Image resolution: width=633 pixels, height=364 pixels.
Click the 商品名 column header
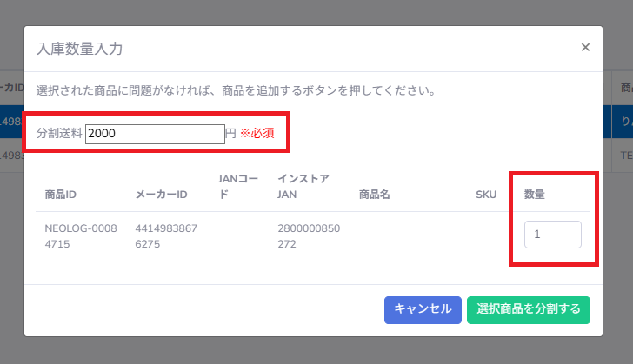(x=374, y=195)
